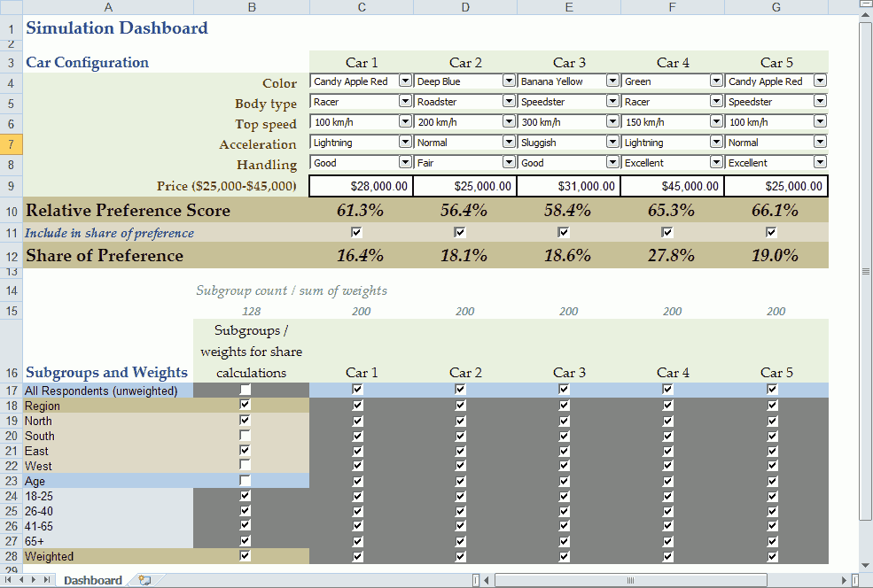Image resolution: width=873 pixels, height=588 pixels.
Task: Select column D header
Action: coord(465,7)
